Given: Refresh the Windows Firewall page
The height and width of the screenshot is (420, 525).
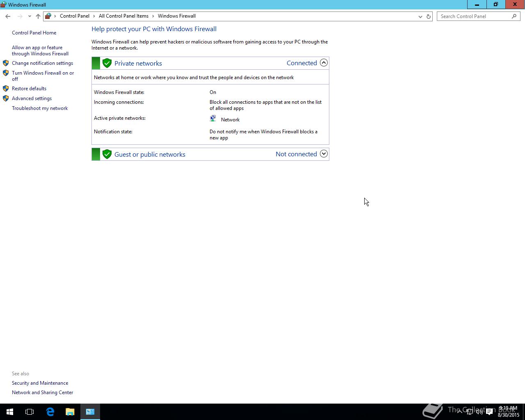Looking at the screenshot, I should pyautogui.click(x=429, y=16).
